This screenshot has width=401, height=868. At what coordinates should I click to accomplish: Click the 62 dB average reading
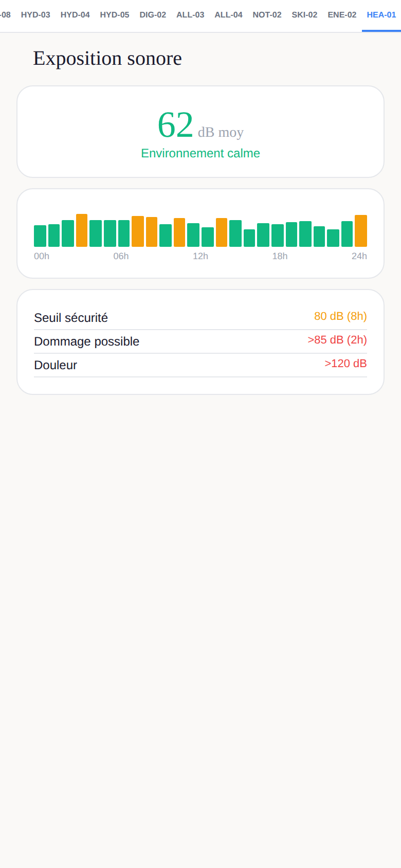(x=200, y=125)
